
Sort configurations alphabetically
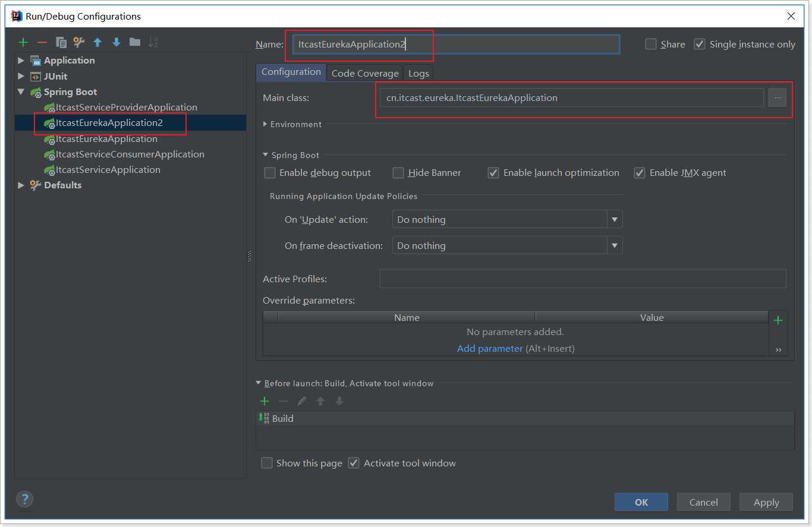point(153,42)
